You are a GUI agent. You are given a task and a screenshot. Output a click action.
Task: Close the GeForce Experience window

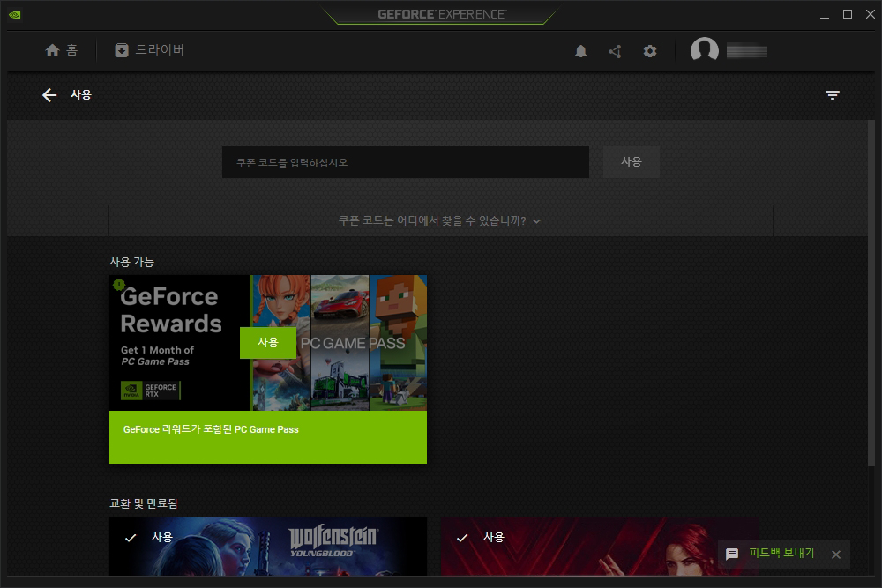(871, 15)
